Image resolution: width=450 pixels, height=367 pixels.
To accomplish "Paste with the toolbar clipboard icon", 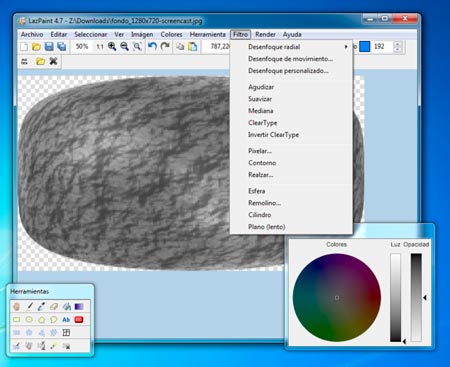I will click(x=193, y=47).
